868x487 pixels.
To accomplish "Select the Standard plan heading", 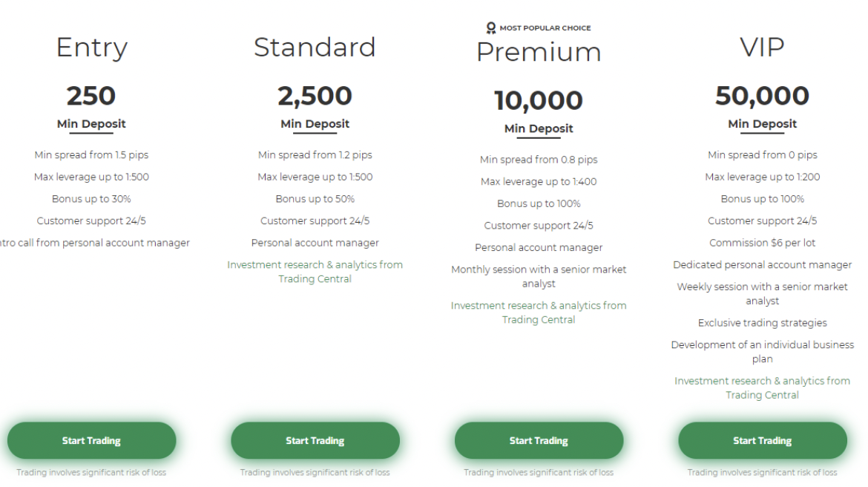I will point(315,48).
